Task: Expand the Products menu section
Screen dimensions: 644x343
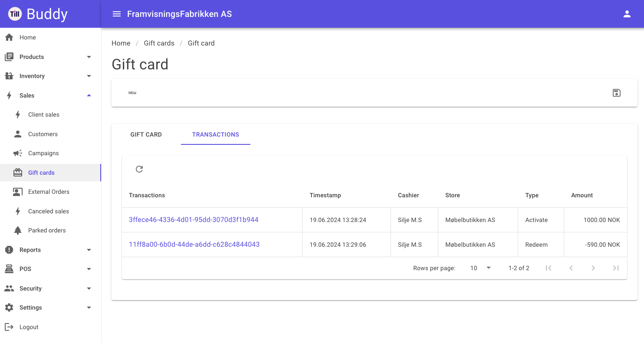Action: [x=50, y=57]
